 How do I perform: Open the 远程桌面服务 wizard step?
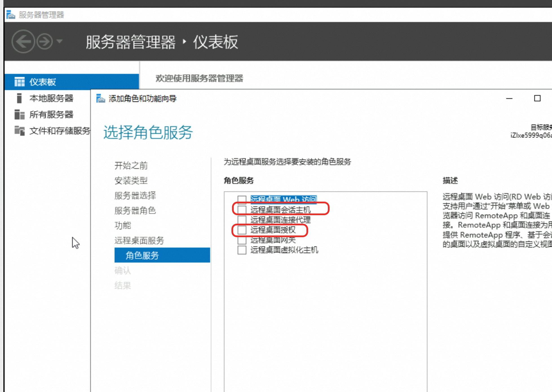[x=139, y=240]
